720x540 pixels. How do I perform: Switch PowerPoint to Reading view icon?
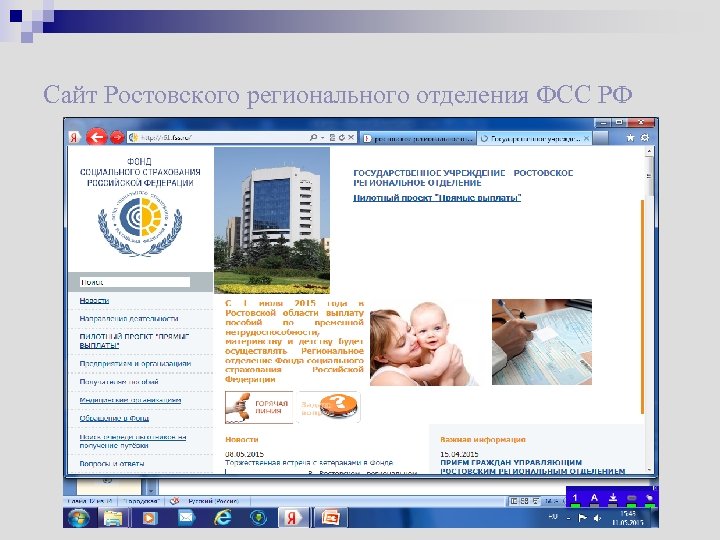coord(535,501)
